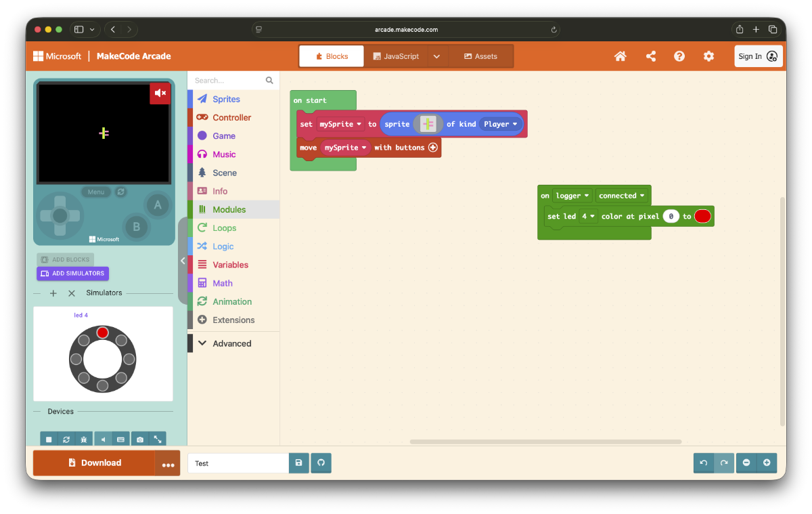Open the share project dialog
812x514 pixels.
coord(651,56)
